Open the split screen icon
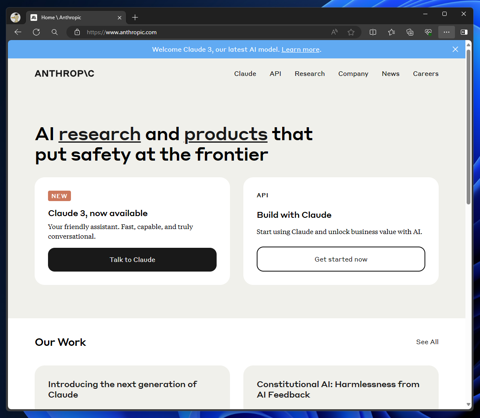Viewport: 480px width, 418px height. point(373,32)
